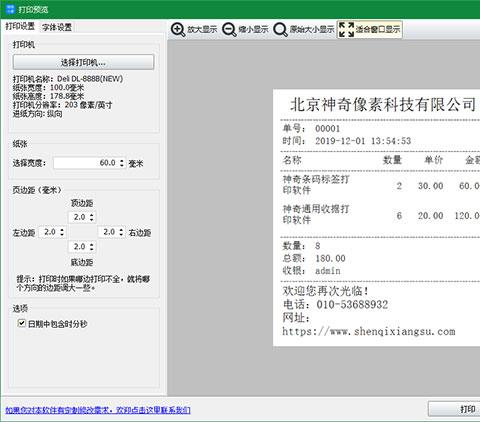The image size is (480, 422).
Task: Click the receipt total 180.00
Action: tap(330, 258)
